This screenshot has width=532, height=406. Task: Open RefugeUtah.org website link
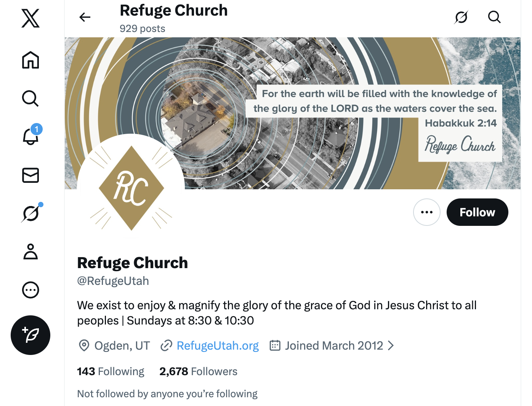coord(218,345)
